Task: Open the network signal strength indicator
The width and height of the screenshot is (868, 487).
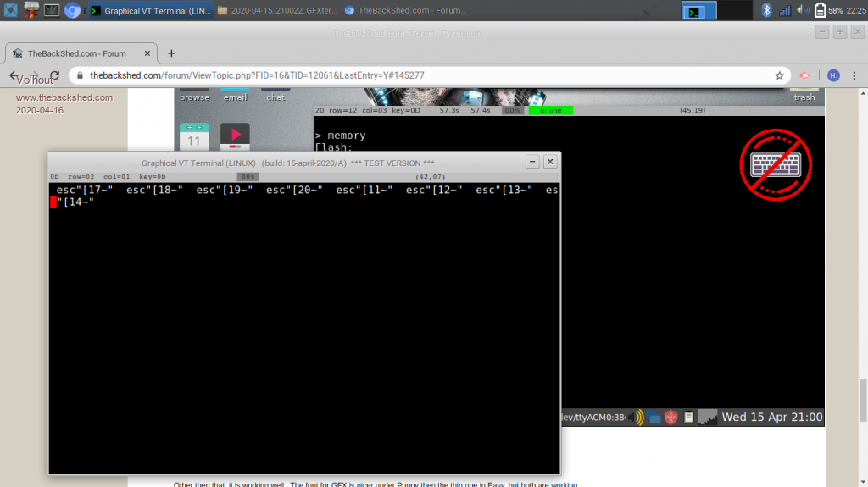Action: pos(784,11)
